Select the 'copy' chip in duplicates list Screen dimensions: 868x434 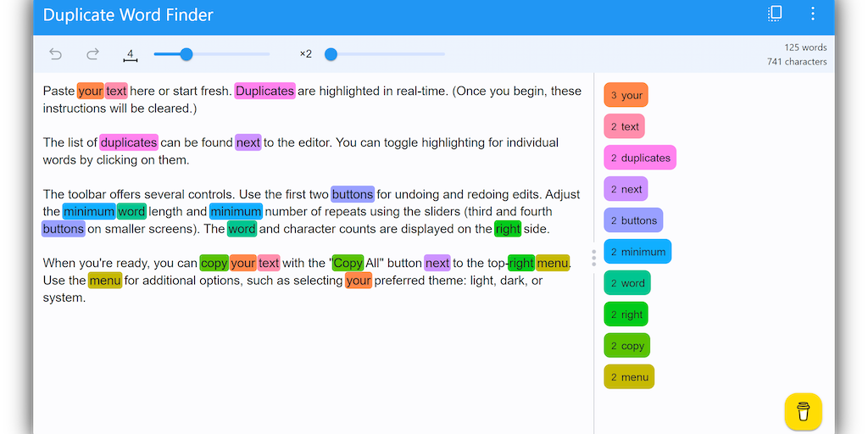(x=626, y=346)
